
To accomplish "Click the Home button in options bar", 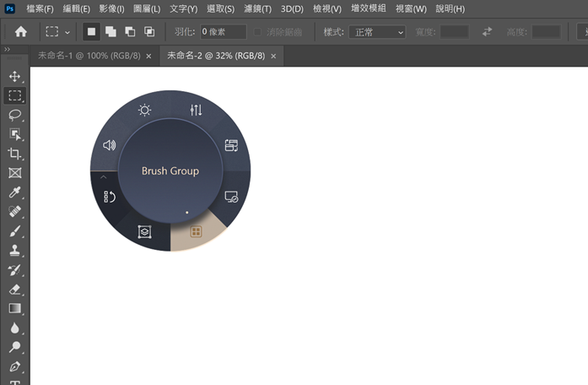I will coord(21,32).
